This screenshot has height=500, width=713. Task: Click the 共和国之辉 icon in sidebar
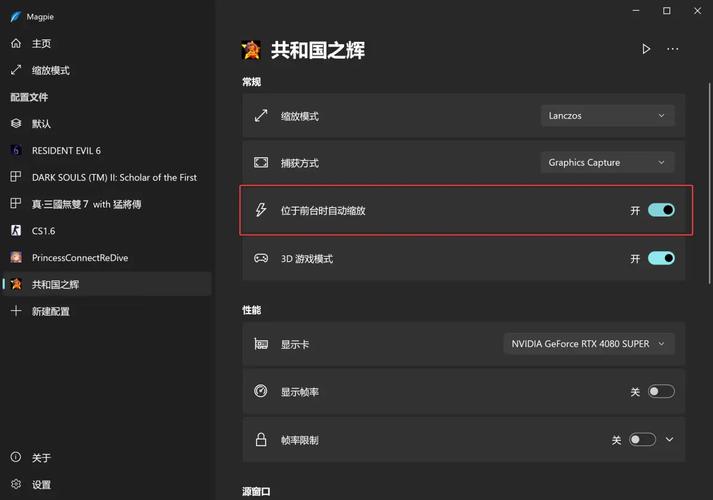16,284
